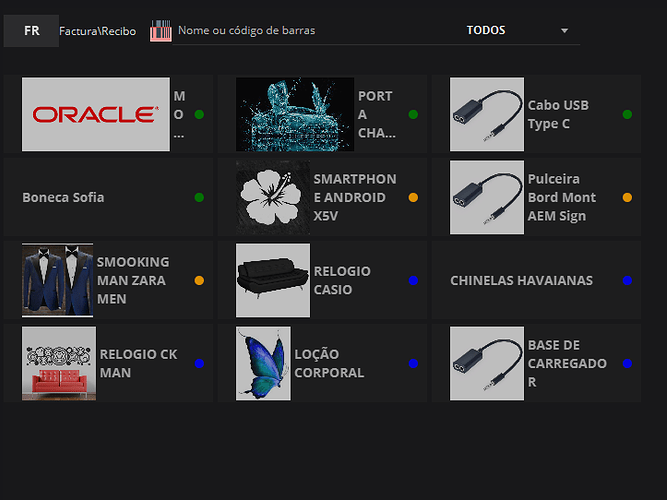Click blue dot of CHINELAS HAVAIANAS
The image size is (667, 500).
point(627,280)
